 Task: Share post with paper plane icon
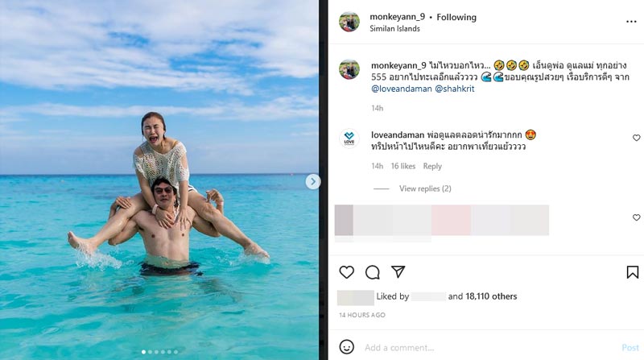click(x=398, y=272)
